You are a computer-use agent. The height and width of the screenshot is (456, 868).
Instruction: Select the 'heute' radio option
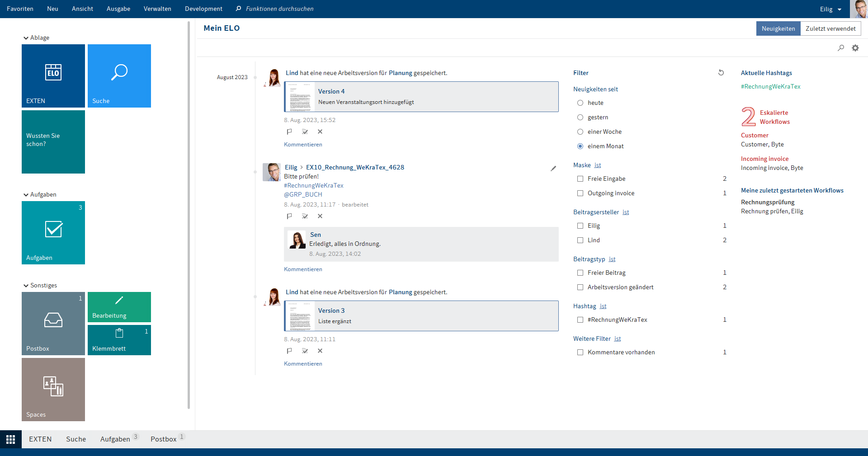[580, 103]
